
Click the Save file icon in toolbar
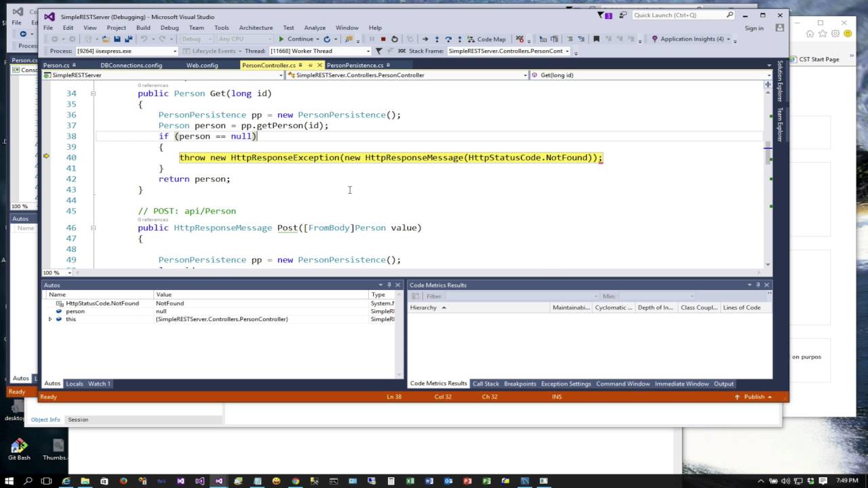pos(117,39)
